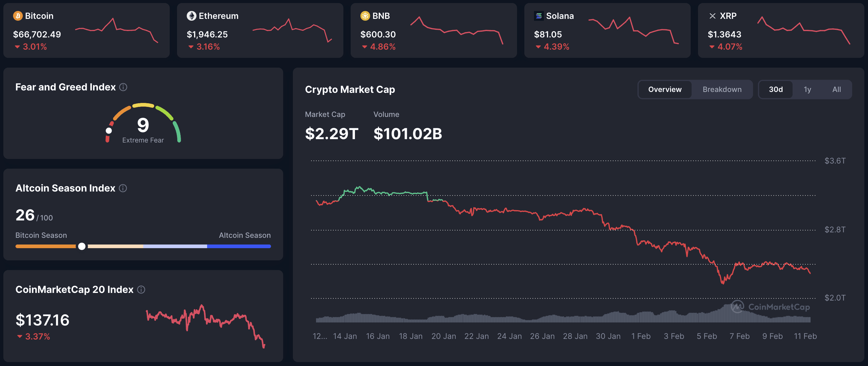
Task: Click the Extreme Fear gauge
Action: tap(143, 126)
